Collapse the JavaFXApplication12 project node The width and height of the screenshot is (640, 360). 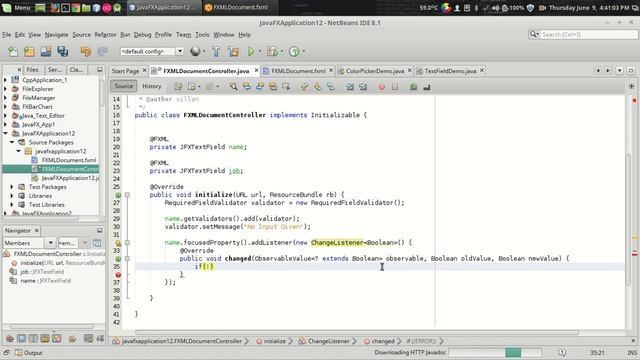(5, 133)
